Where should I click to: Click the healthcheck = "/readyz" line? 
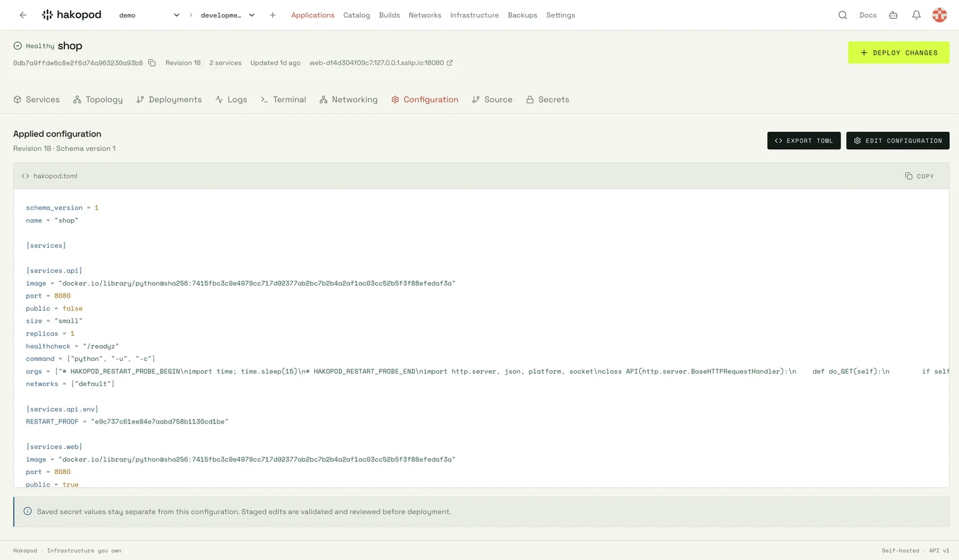click(73, 346)
